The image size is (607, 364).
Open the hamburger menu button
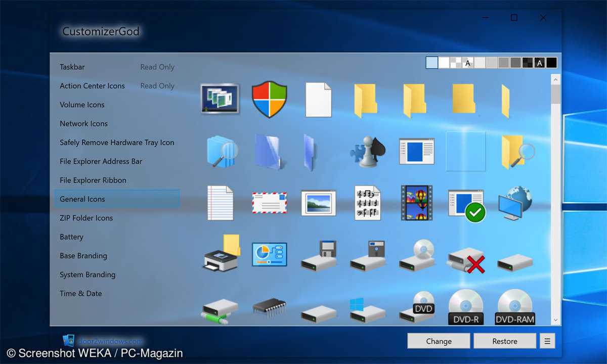click(x=547, y=341)
